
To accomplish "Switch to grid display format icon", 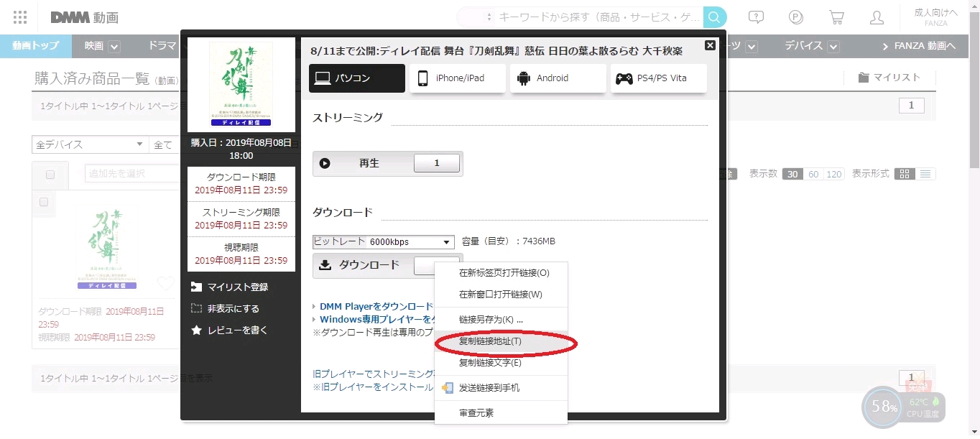I will click(905, 174).
